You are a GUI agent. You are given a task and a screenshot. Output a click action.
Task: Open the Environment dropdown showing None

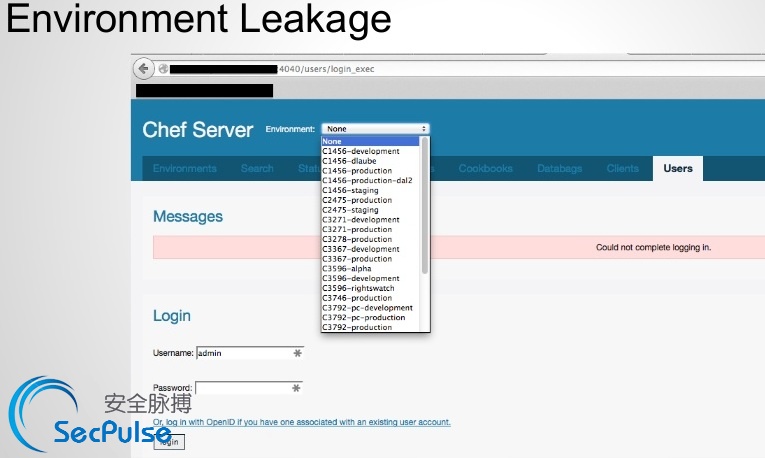375,129
